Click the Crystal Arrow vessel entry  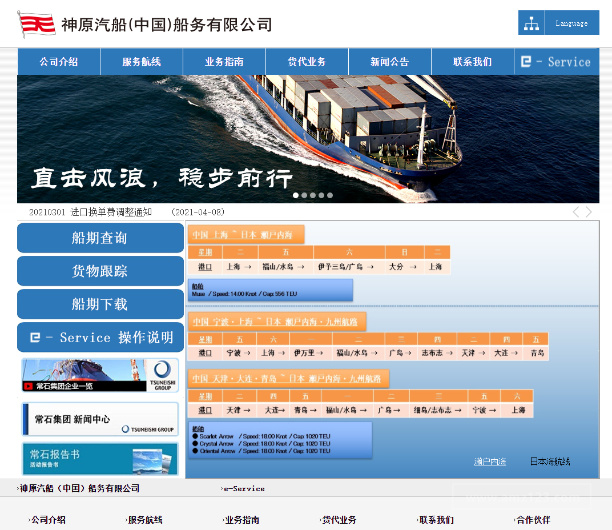[x=262, y=444]
